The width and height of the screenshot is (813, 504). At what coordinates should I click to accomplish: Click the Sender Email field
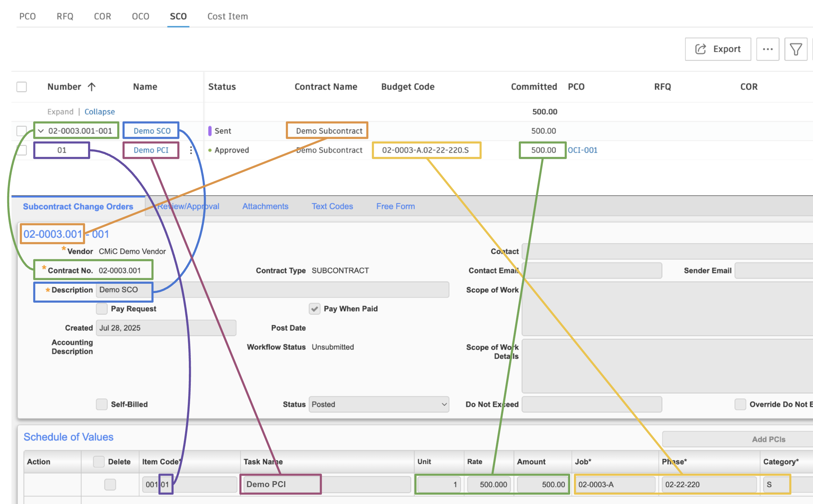click(x=774, y=270)
